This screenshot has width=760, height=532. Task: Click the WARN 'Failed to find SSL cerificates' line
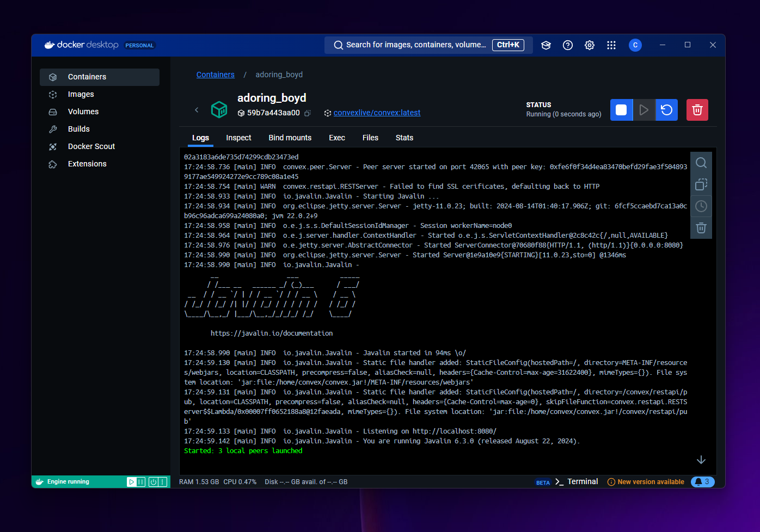(x=392, y=187)
